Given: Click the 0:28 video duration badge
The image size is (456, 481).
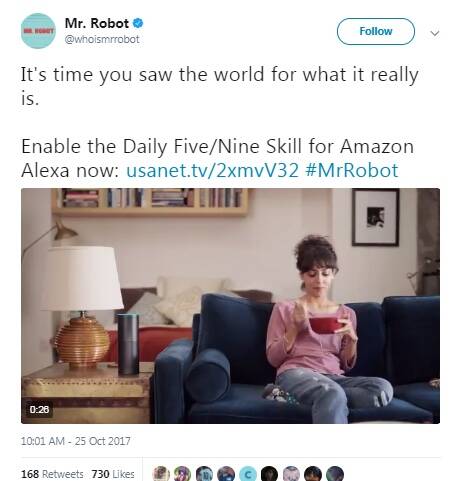Looking at the screenshot, I should [39, 409].
